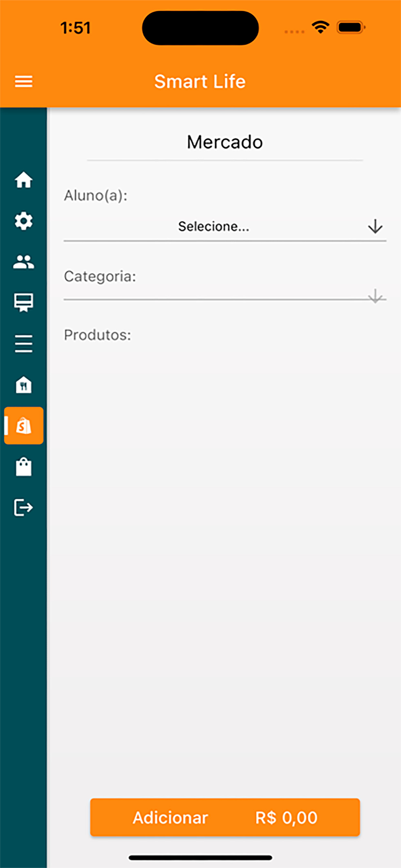
Task: Open the certificate board sidebar icon
Action: click(23, 302)
